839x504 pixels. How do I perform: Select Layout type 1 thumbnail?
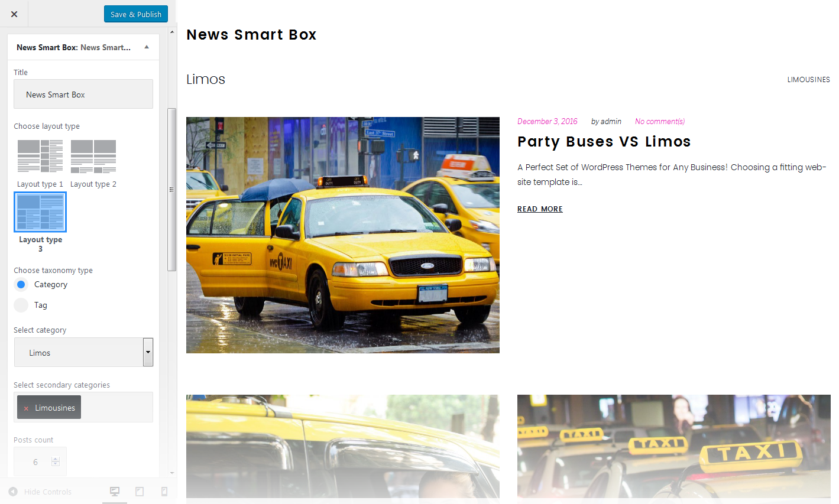[40, 156]
